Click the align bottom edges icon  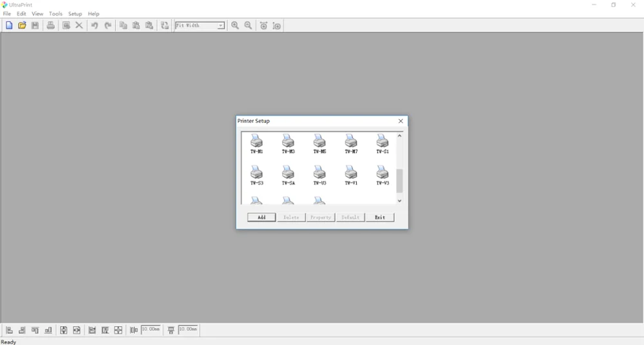coord(48,330)
